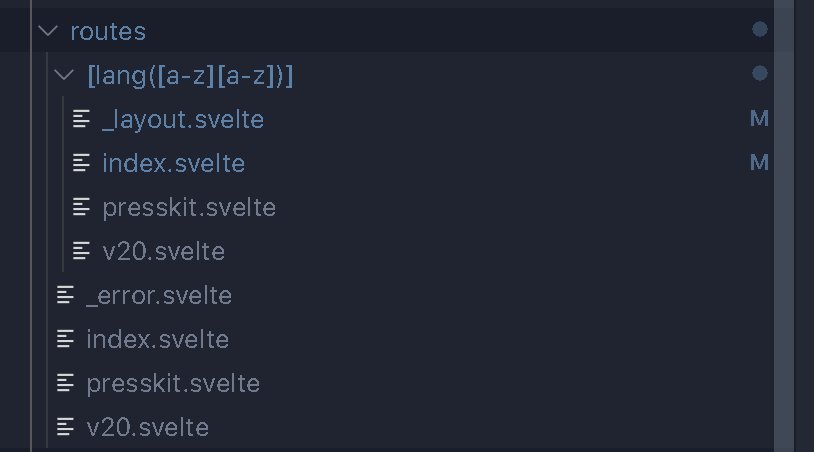
Task: Open the modified index.svelte in lang folder
Action: click(x=173, y=163)
